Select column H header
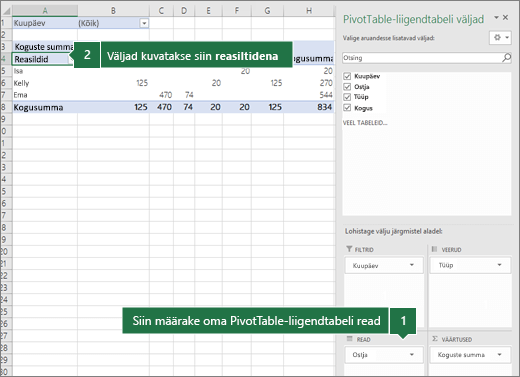Viewport: 520px width, 377px height. point(309,11)
